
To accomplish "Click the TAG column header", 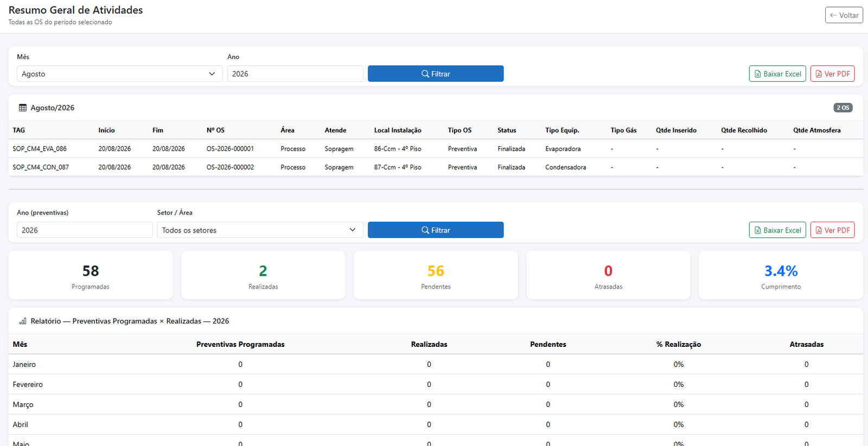I will [19, 130].
